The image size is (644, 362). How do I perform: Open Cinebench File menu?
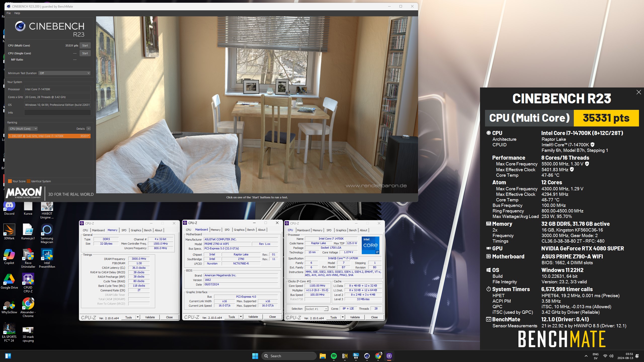point(9,13)
